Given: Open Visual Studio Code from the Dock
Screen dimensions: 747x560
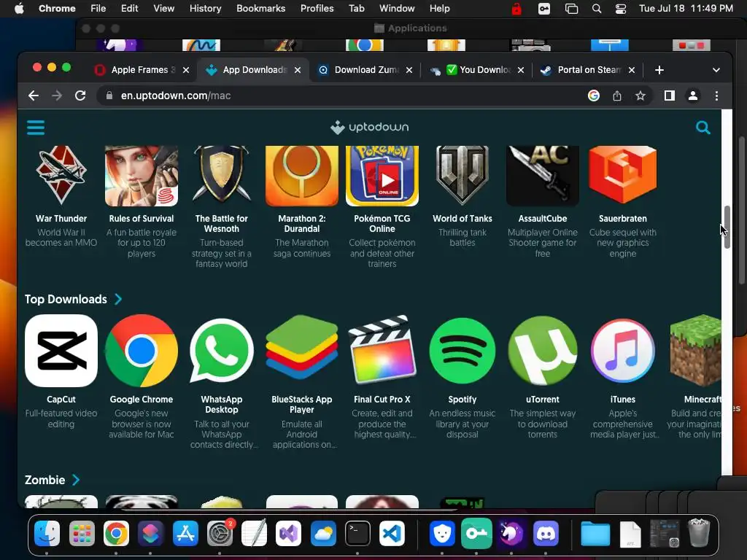Looking at the screenshot, I should (x=392, y=533).
